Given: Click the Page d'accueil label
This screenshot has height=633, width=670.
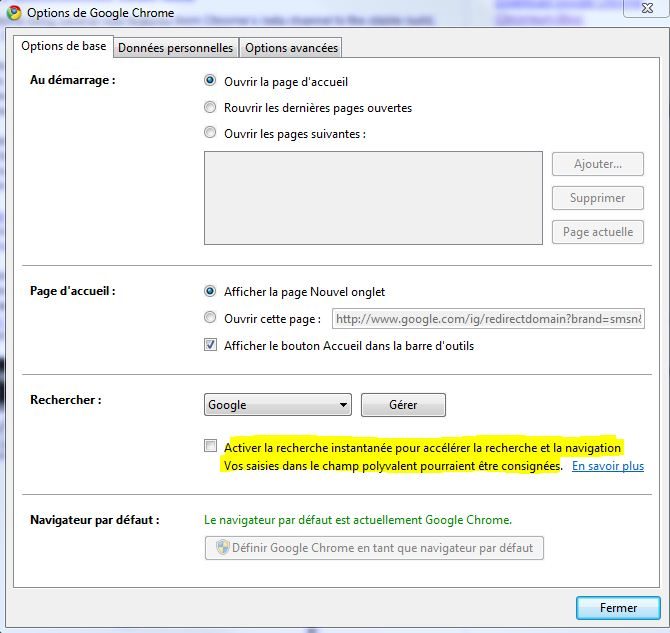Looking at the screenshot, I should (x=73, y=291).
